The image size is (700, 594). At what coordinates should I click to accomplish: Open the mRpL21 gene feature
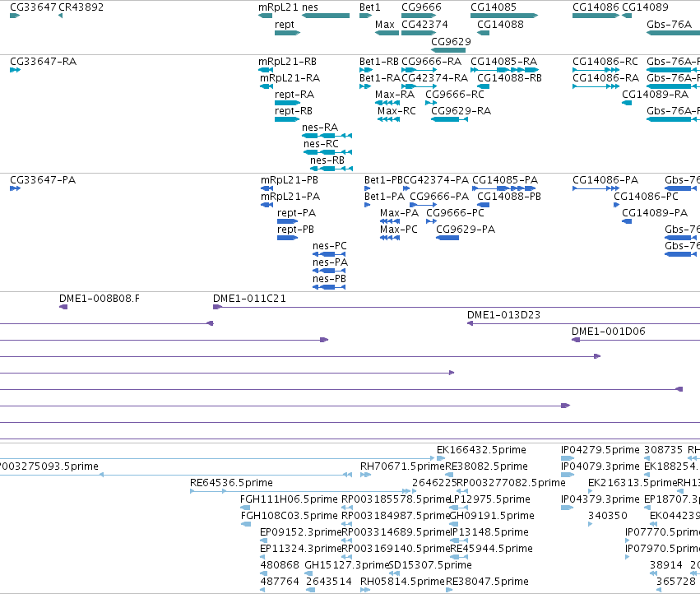(265, 16)
